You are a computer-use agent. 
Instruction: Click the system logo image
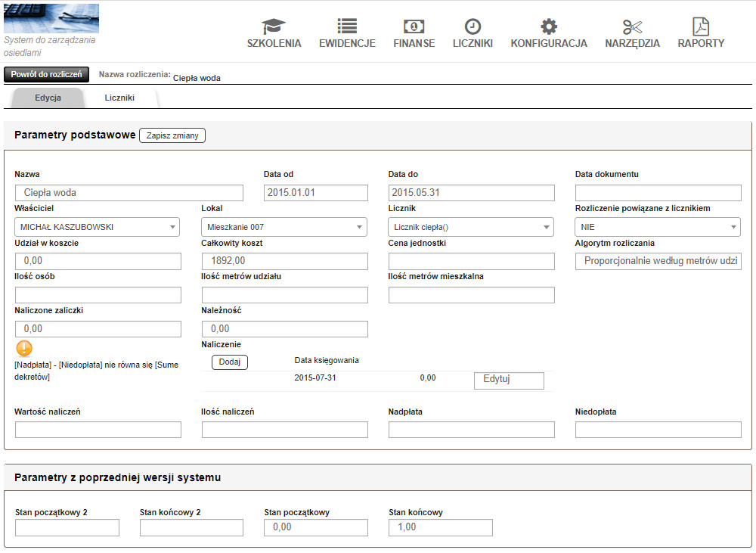[51, 18]
